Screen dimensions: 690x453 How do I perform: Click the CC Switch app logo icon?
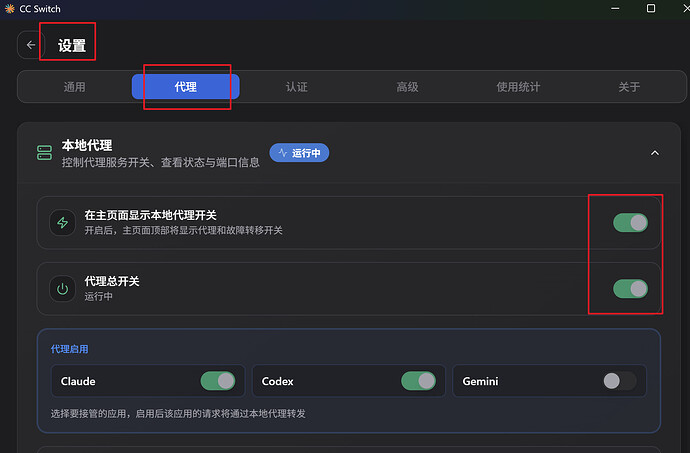(9, 9)
